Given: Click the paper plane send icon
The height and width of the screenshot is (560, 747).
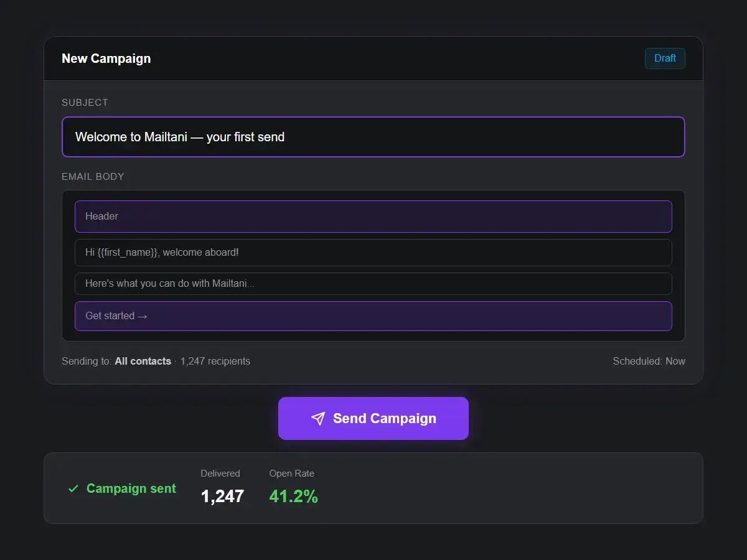Looking at the screenshot, I should tap(318, 419).
